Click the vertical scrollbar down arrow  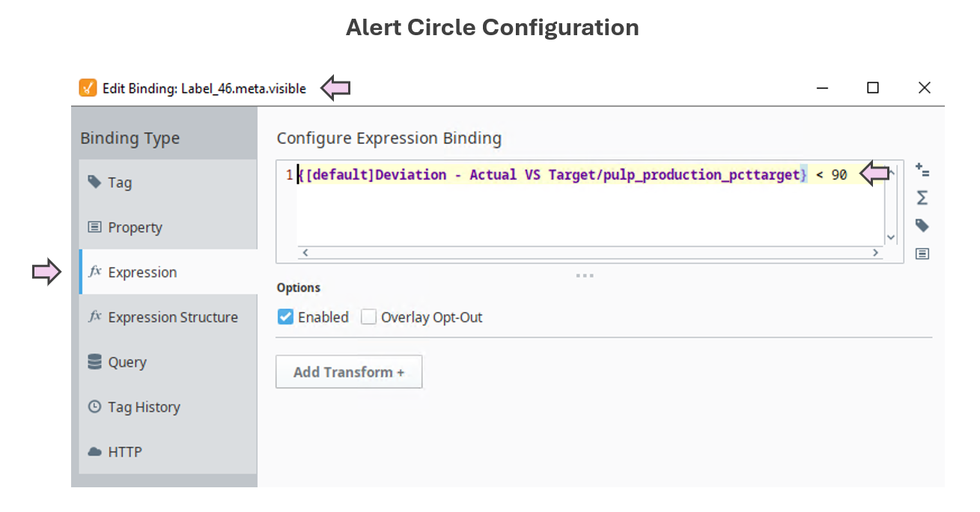[891, 237]
